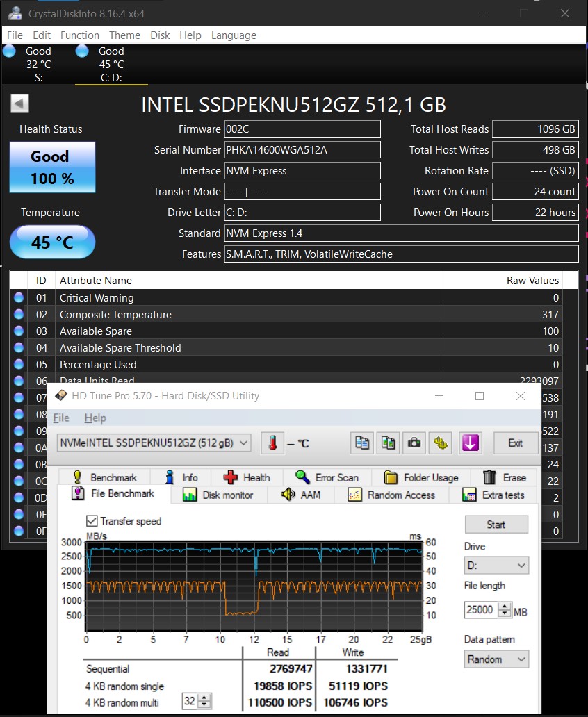This screenshot has height=717, width=588.
Task: Click status circle for Available Spare row
Action: (x=19, y=331)
